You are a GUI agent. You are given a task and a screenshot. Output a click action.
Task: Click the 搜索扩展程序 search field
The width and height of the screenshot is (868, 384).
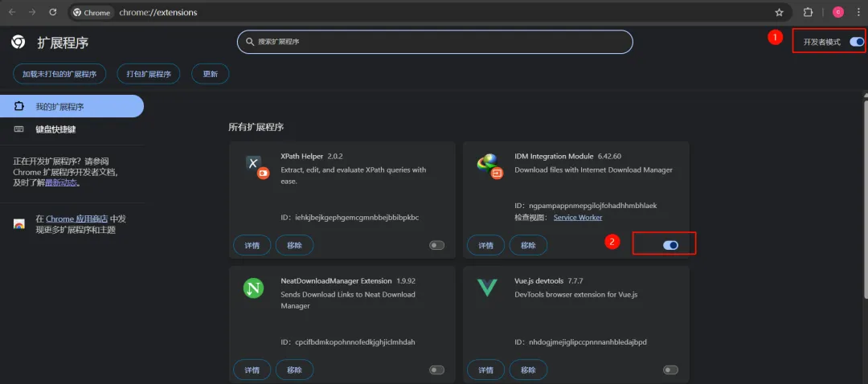point(435,42)
